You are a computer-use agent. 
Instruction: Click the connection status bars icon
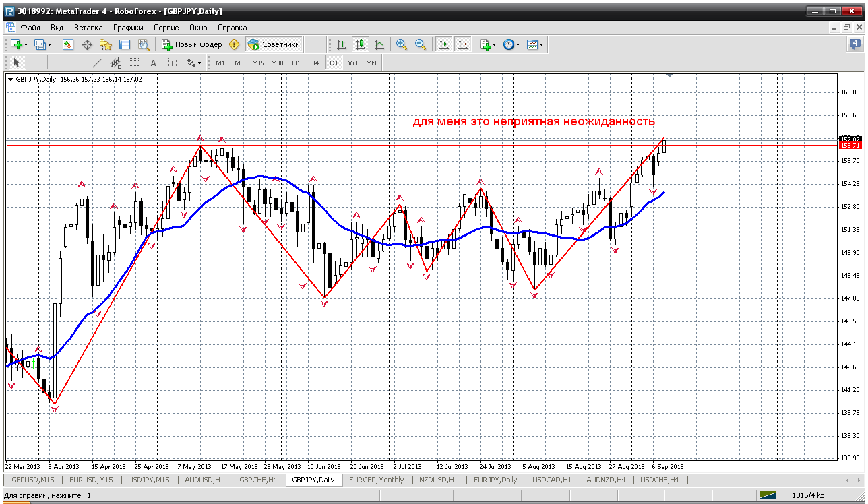click(x=768, y=496)
